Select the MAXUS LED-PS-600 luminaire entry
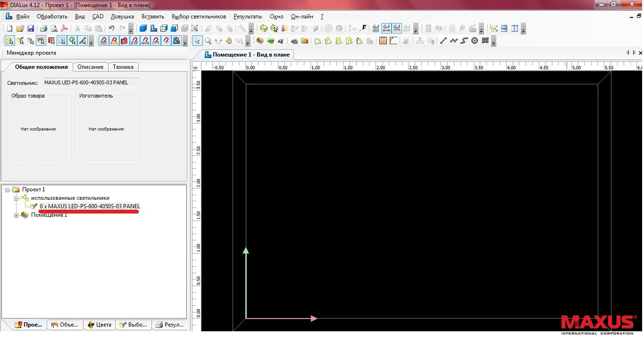This screenshot has height=344, width=644. tap(90, 206)
